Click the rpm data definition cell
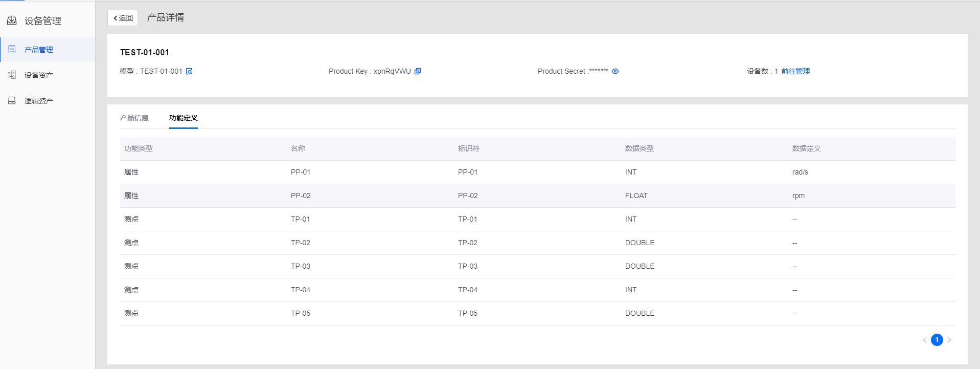Viewport: 980px width, 369px height. pyautogui.click(x=799, y=196)
